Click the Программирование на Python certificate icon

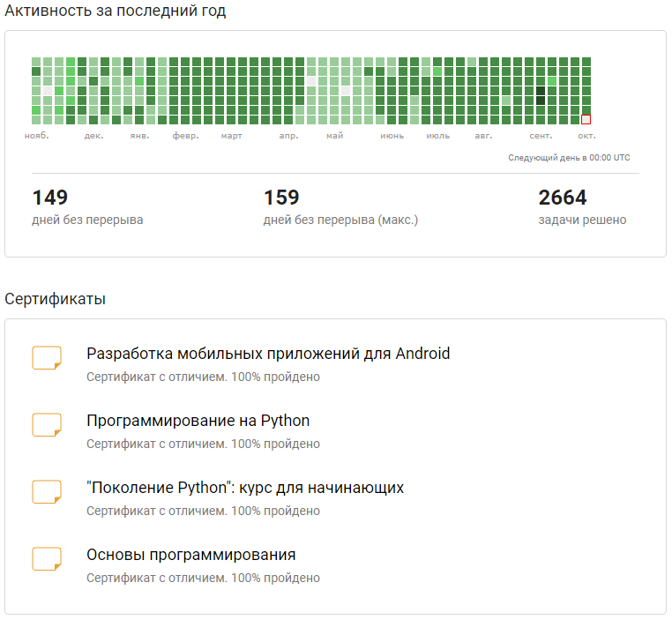[47, 425]
